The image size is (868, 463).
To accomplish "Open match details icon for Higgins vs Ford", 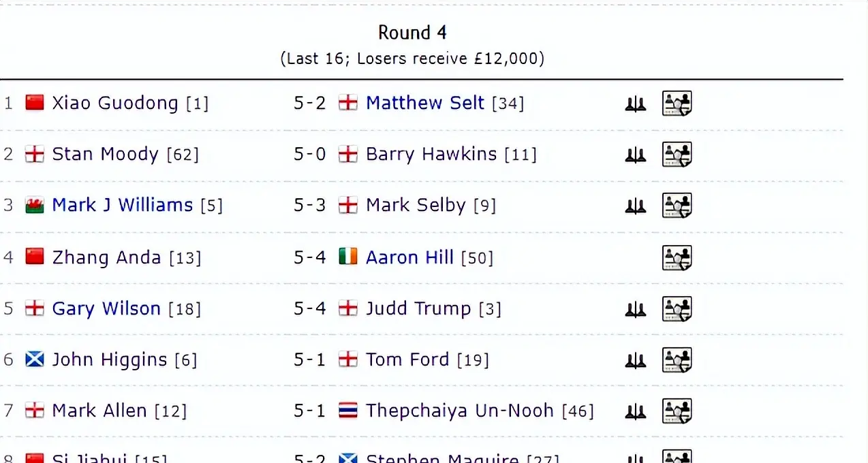I will tap(677, 360).
